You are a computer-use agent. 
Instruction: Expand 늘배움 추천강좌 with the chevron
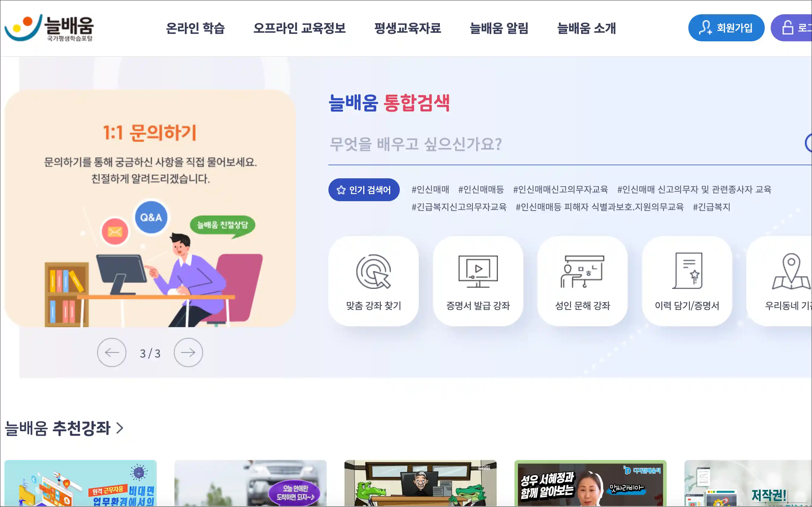coord(120,428)
